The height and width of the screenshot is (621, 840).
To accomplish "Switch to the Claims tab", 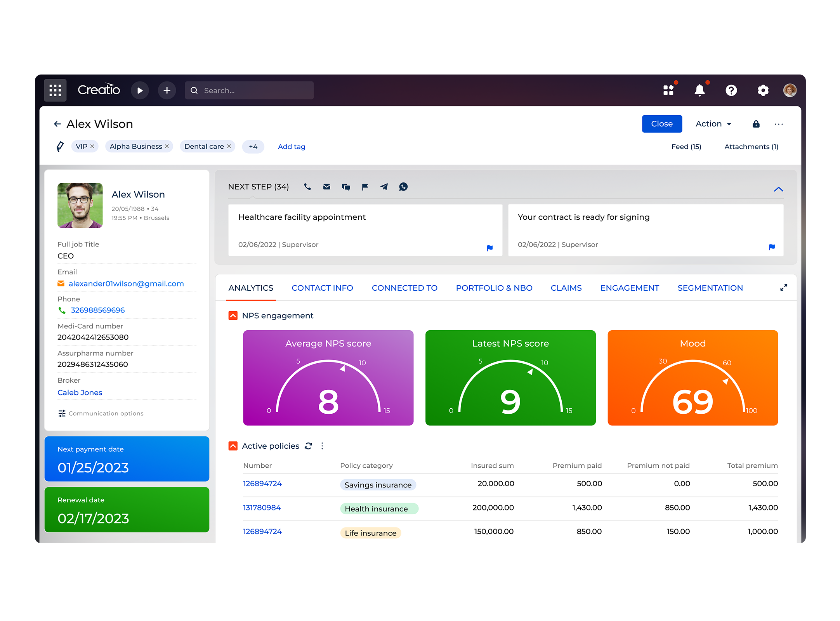I will (x=566, y=288).
